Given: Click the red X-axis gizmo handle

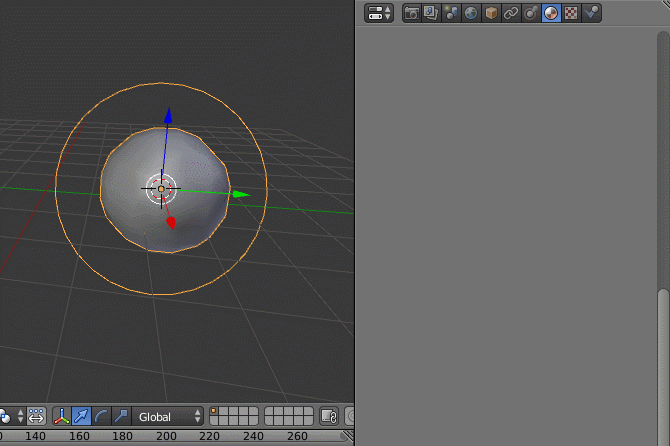Looking at the screenshot, I should [x=171, y=223].
